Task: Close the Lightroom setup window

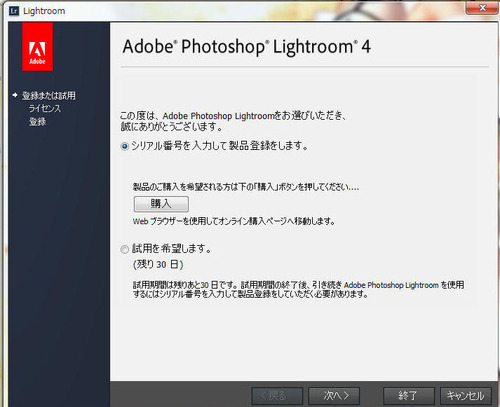Action: [482, 8]
